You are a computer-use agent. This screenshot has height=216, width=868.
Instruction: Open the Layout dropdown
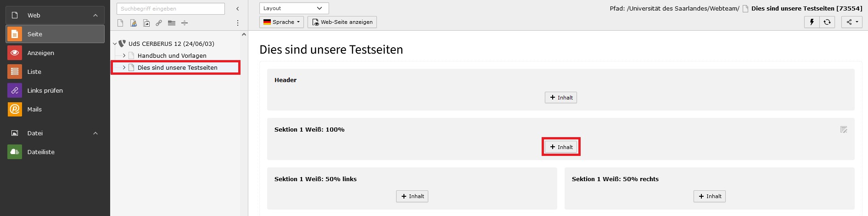click(294, 8)
